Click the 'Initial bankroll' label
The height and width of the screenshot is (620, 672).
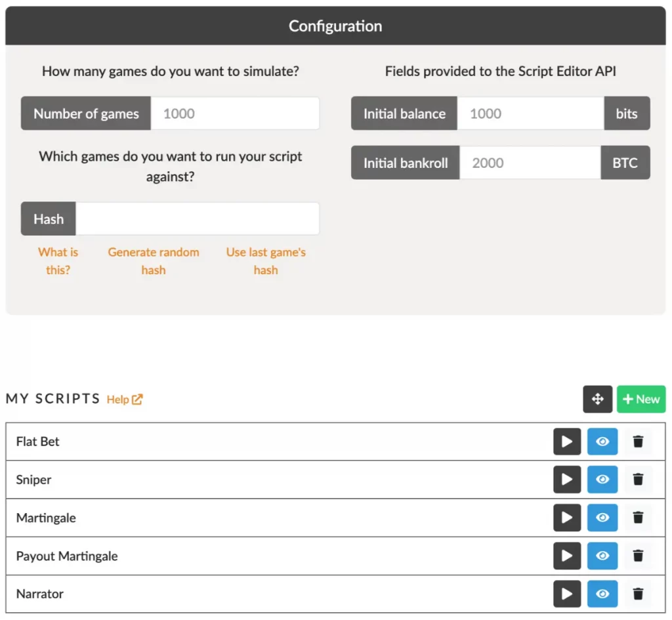[406, 163]
